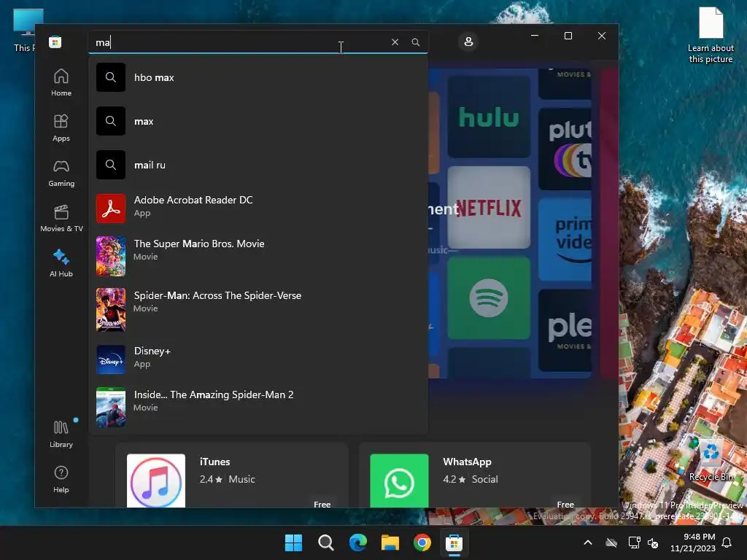This screenshot has height=560, width=747.
Task: Click the WhatsApp green icon
Action: click(x=399, y=481)
